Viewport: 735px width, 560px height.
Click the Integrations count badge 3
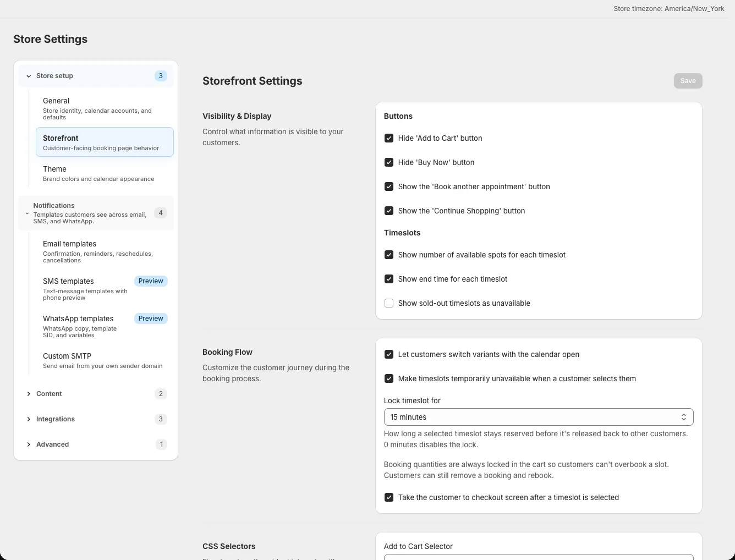point(161,419)
